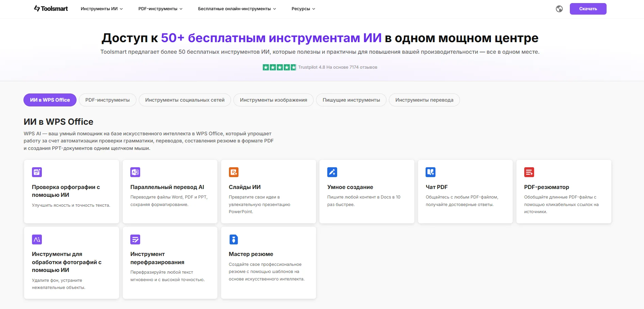Click 'Общайтесь с любым PDF-файлом' description

462,201
